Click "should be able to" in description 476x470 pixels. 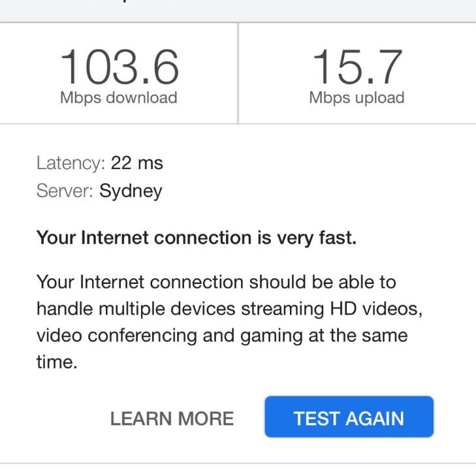[x=323, y=282]
